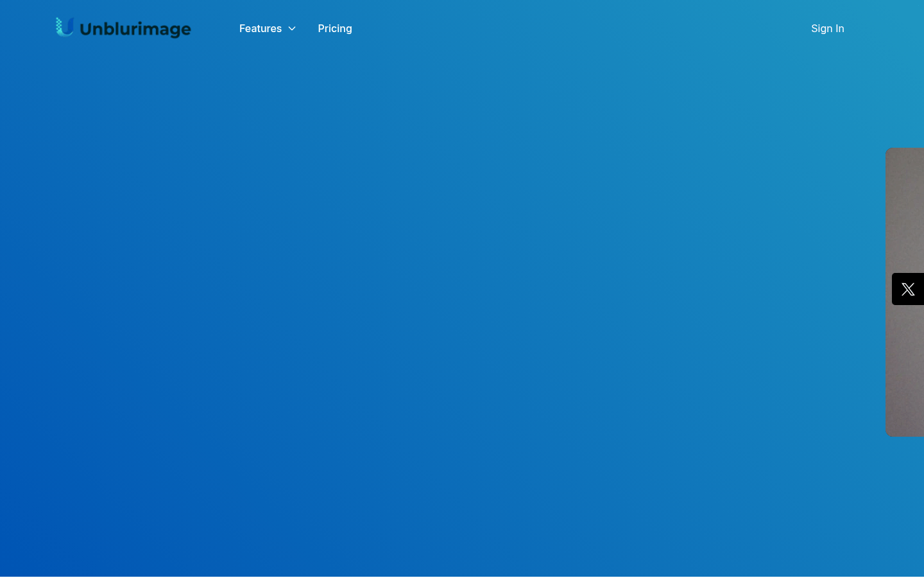Screen dimensions: 924x578
Task: Click the pixelated U icon in header
Action: pyautogui.click(x=65, y=27)
